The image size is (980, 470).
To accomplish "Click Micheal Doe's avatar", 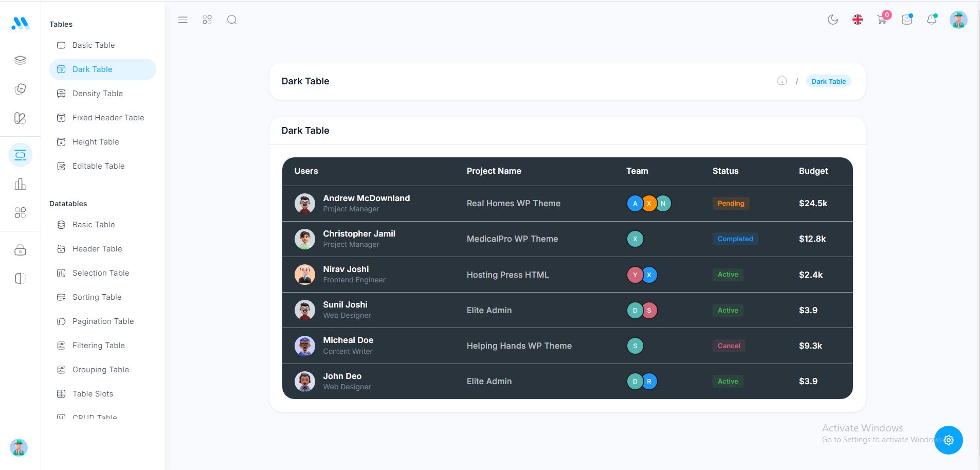I will (305, 346).
